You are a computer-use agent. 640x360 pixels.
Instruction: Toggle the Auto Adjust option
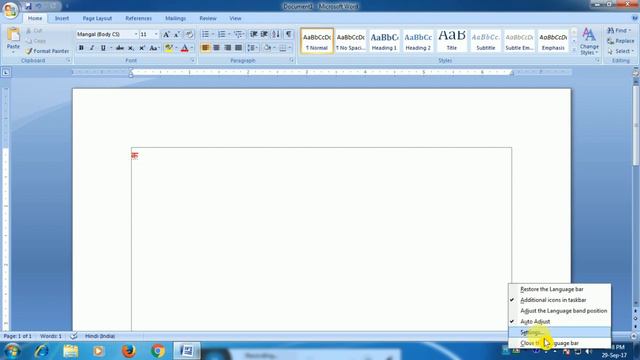click(x=560, y=321)
